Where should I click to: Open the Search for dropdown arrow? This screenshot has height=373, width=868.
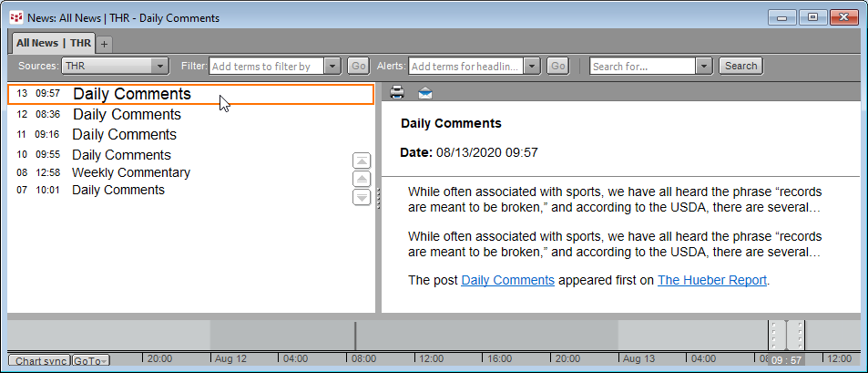[x=703, y=66]
